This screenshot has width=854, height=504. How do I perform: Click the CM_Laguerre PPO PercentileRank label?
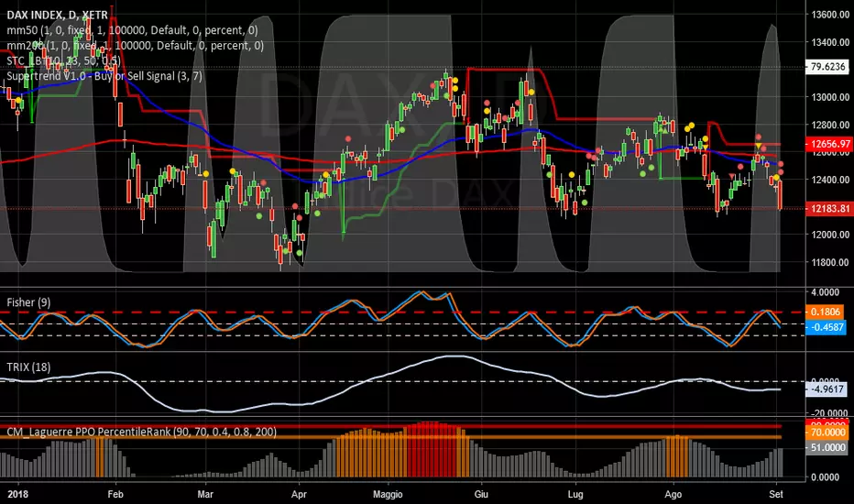click(x=142, y=433)
